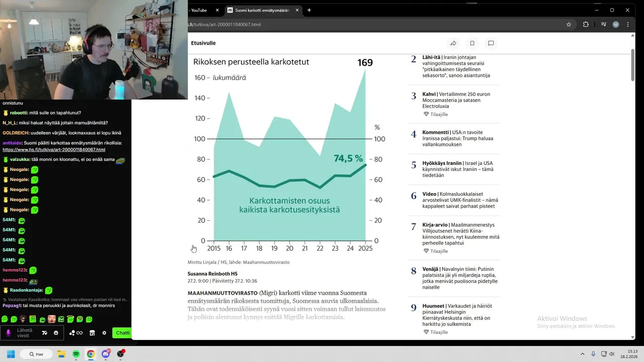Viewport: 644px width, 362px height.
Task: Click author name Susanna Reinboth HS
Action: [x=212, y=274]
